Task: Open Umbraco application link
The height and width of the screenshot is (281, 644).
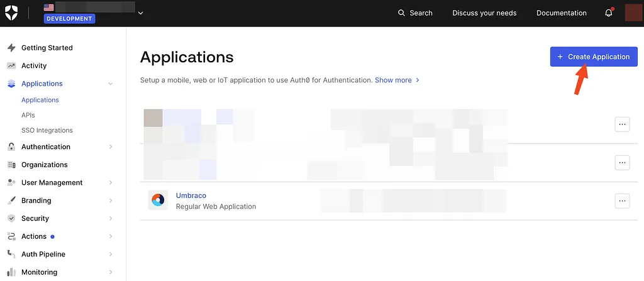Action: click(191, 196)
